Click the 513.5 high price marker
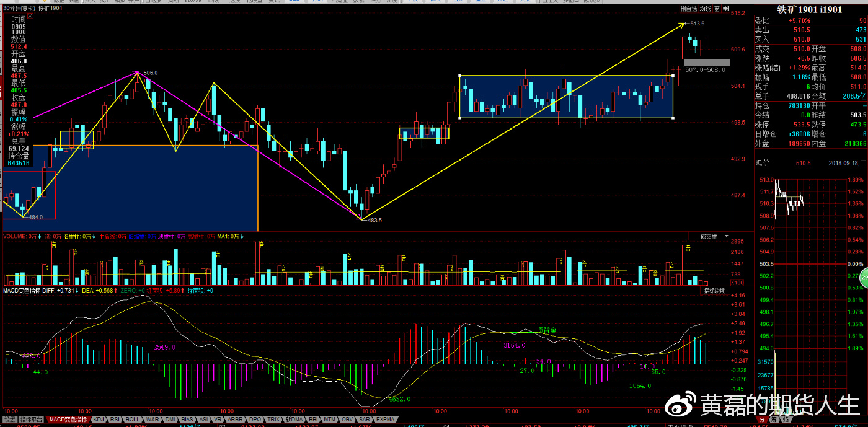The height and width of the screenshot is (427, 868). (697, 24)
